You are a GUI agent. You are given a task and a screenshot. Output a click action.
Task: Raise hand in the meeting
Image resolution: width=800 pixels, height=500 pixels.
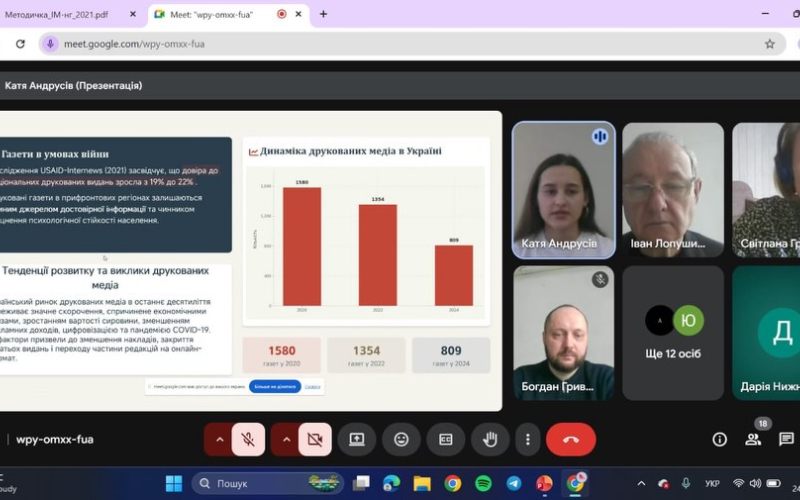coord(490,439)
